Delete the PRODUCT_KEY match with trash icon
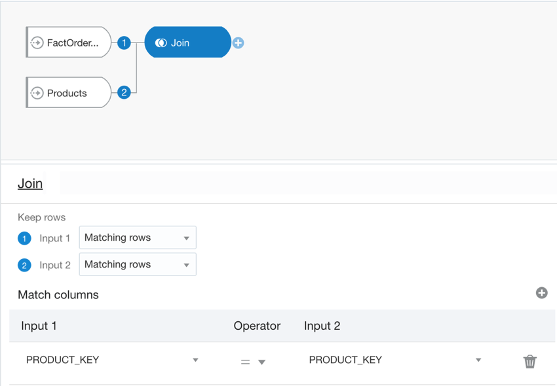 click(530, 361)
